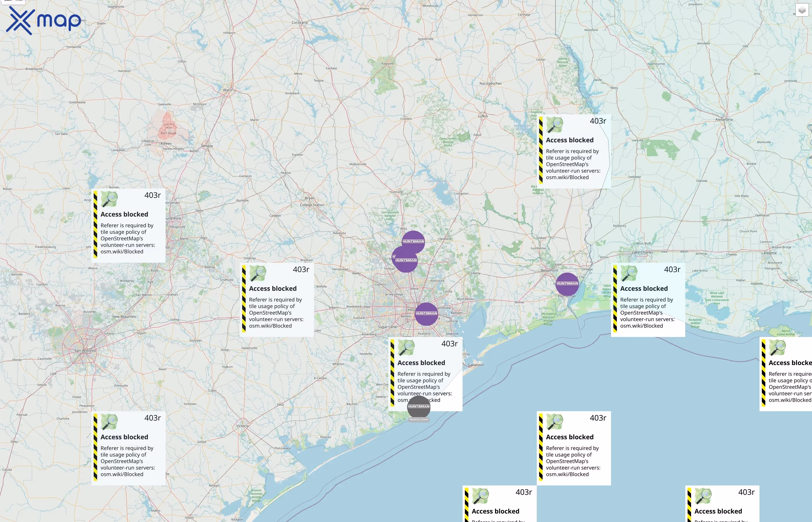Click the Killeen map label
The height and width of the screenshot is (522, 812).
pos(166,144)
